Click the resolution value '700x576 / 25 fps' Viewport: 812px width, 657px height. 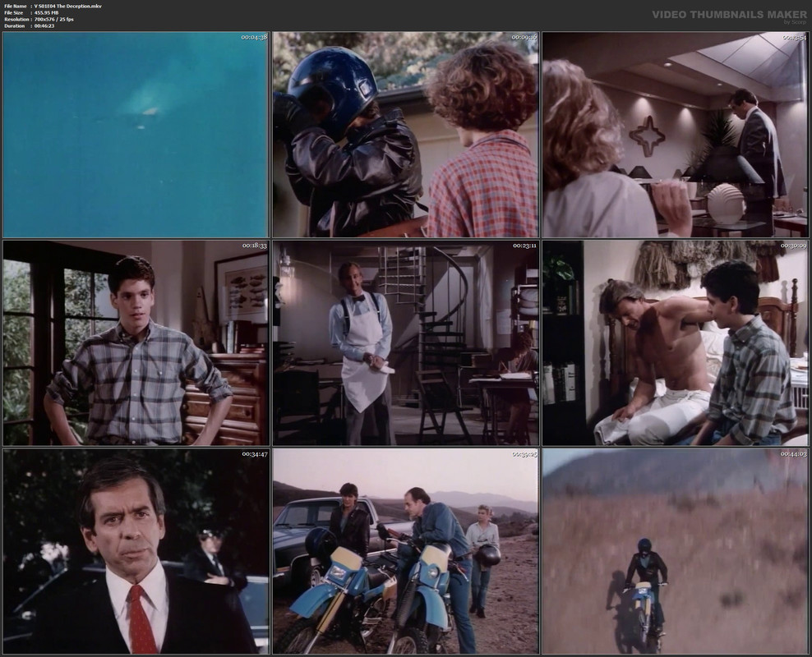tap(54, 19)
